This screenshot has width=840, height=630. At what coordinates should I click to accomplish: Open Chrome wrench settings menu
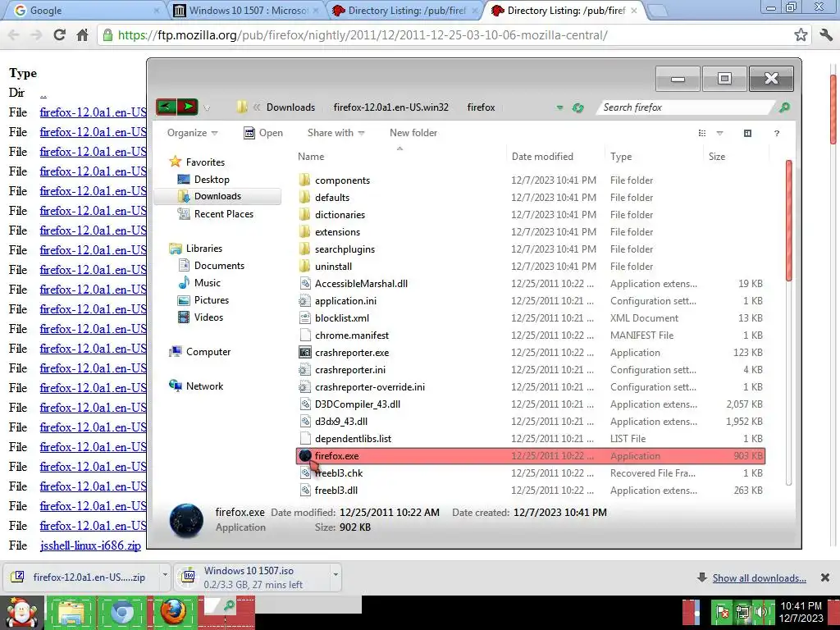pyautogui.click(x=825, y=34)
